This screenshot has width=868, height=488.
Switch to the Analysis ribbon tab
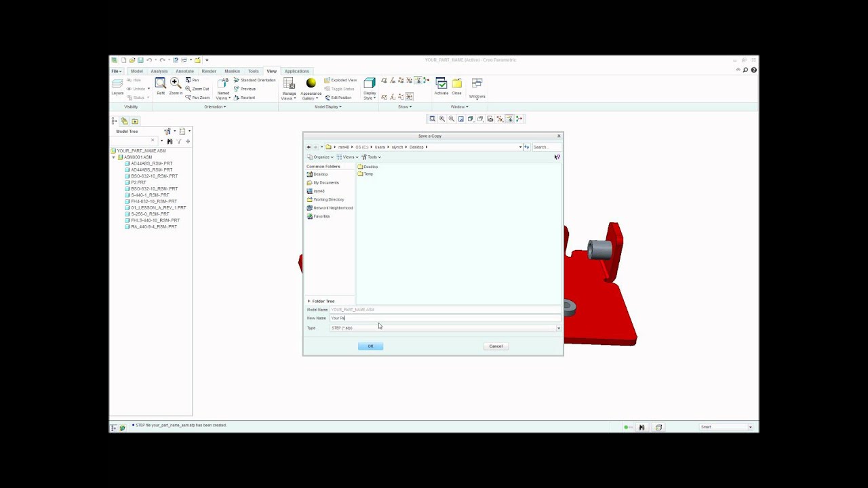click(x=159, y=71)
